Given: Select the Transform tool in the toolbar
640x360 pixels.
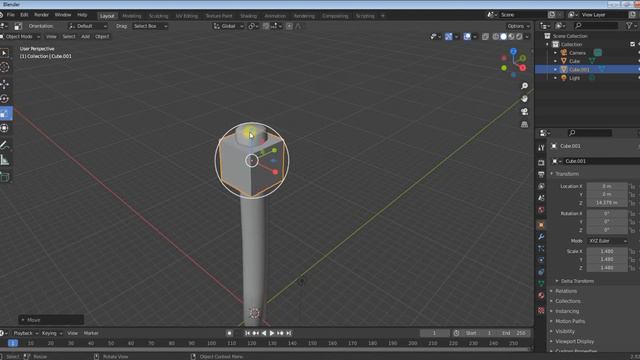Looking at the screenshot, I should point(4,128).
